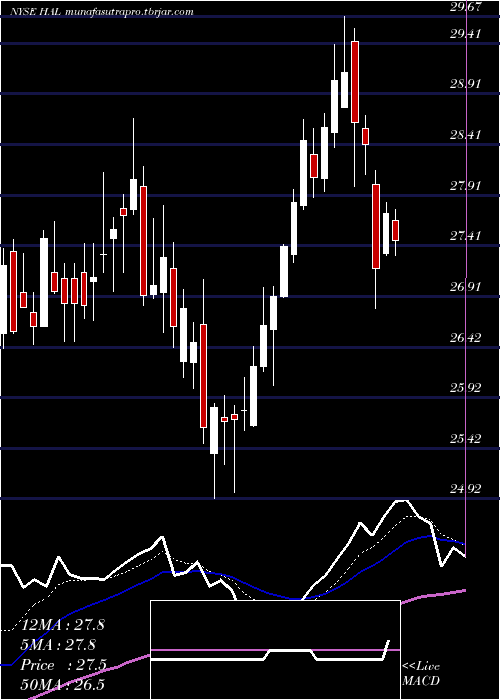Click the 25.42 price axis label
The image size is (500, 700).
click(466, 438)
